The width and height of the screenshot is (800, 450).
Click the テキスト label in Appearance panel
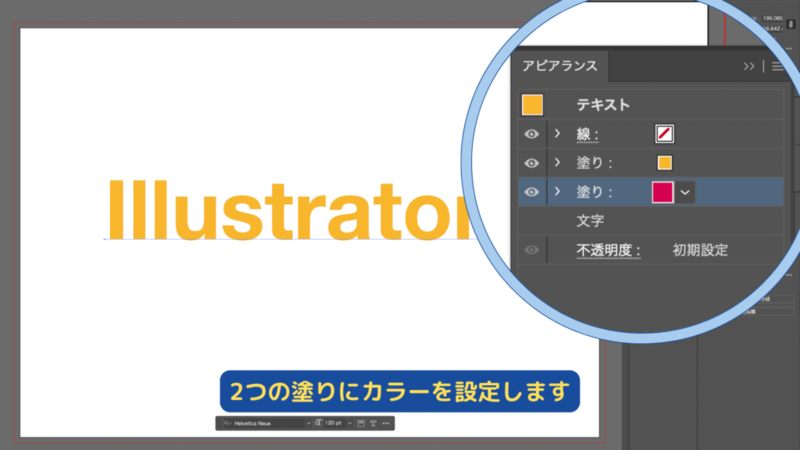click(x=603, y=105)
